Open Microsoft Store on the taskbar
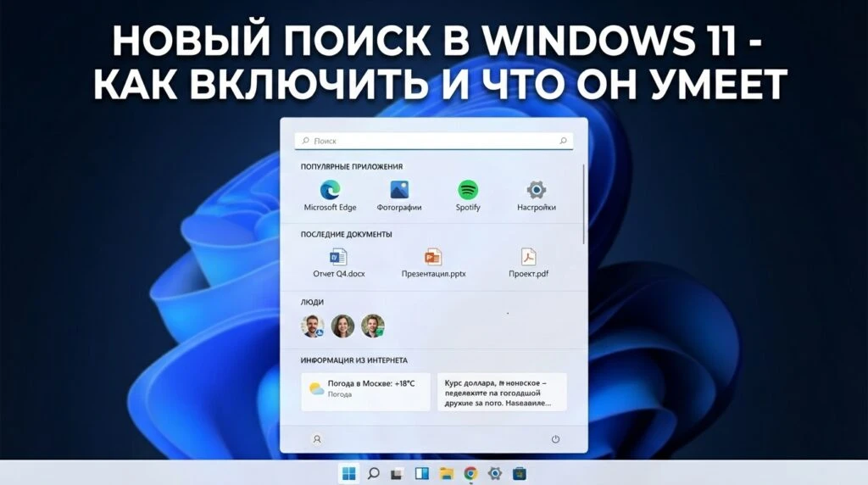Image resolution: width=868 pixels, height=485 pixels. (520, 473)
